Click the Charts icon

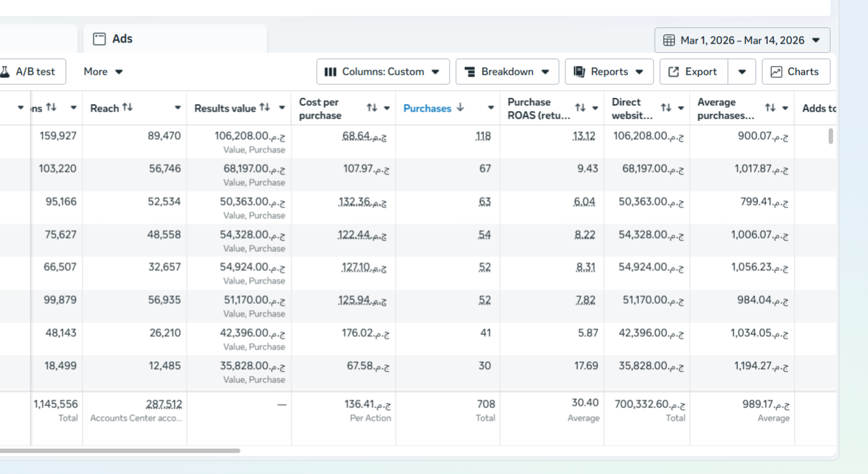coord(776,72)
